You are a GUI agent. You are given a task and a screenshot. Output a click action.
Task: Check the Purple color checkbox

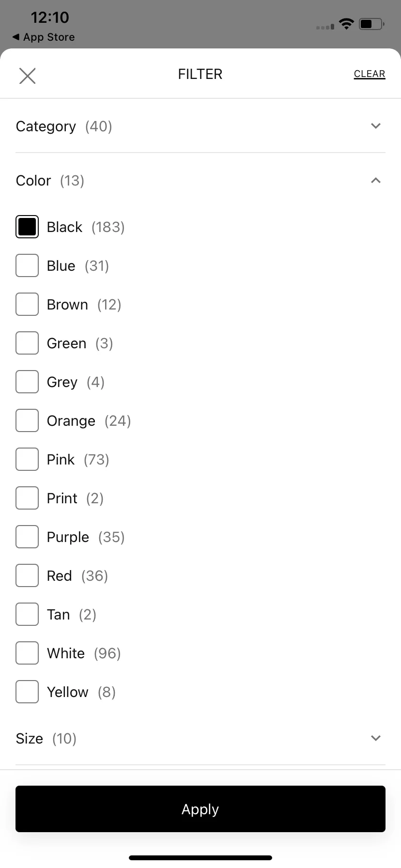[x=27, y=537]
